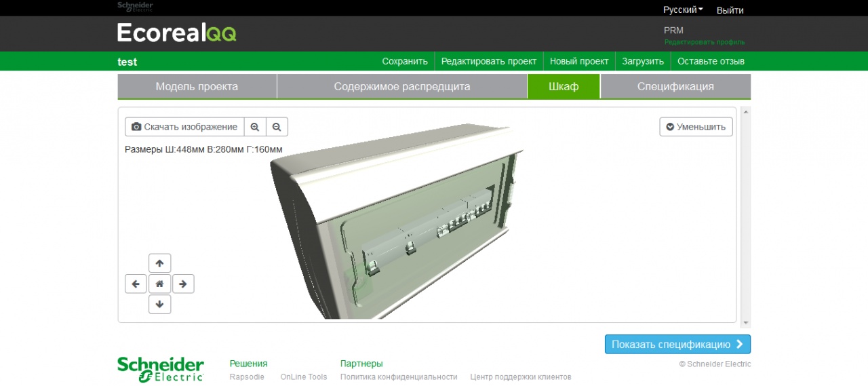Rotate view with the up arrow
The height and width of the screenshot is (386, 868).
(x=159, y=263)
